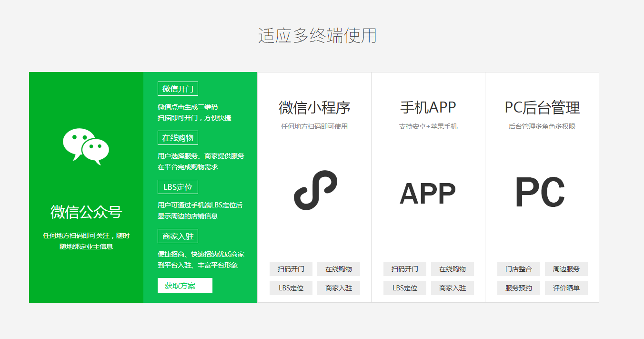The image size is (644, 339).
Task: Click the 手机APP card title
Action: (x=428, y=107)
